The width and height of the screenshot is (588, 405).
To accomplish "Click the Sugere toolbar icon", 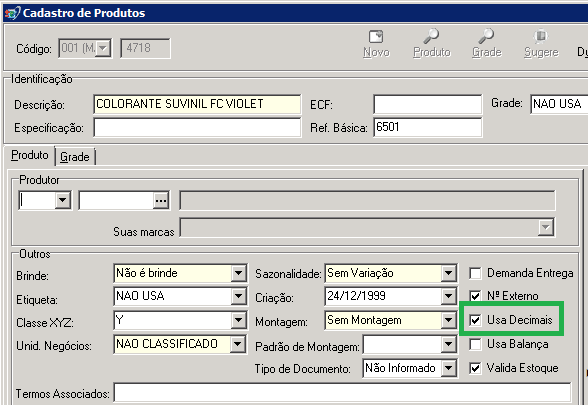I will [541, 36].
